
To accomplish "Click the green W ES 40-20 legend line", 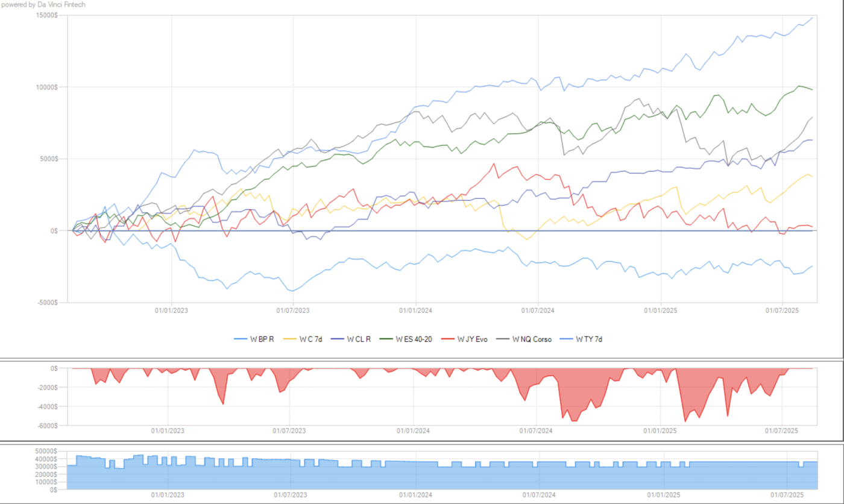I will [386, 339].
